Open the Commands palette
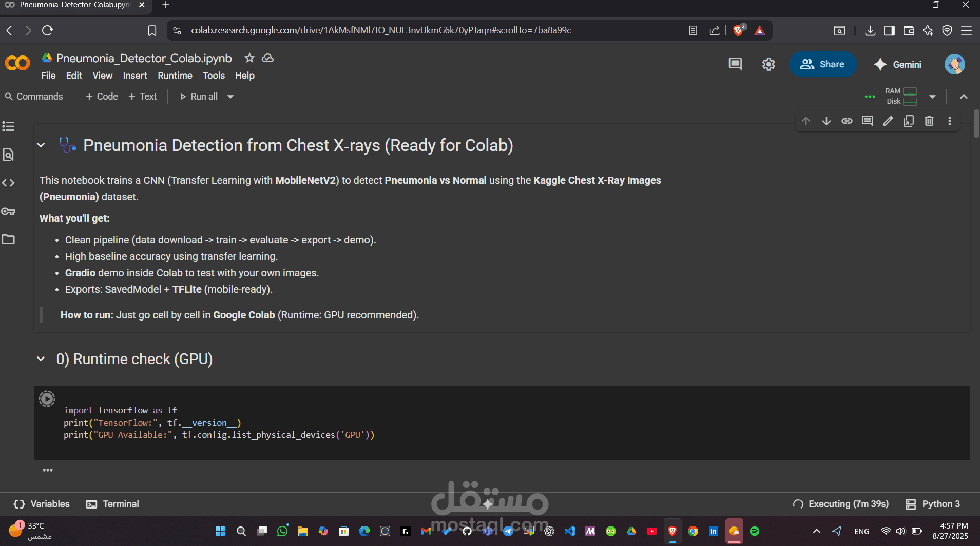This screenshot has width=980, height=546. click(34, 97)
